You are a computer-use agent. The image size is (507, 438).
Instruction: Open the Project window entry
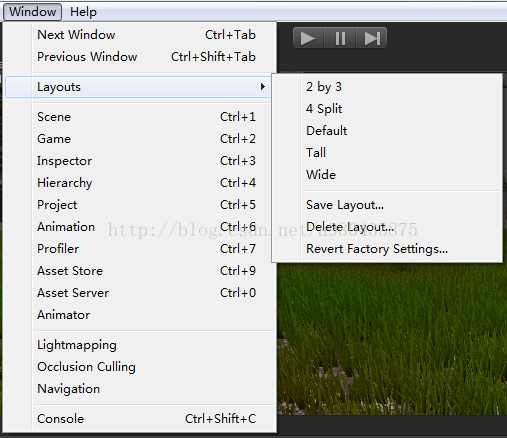pos(140,205)
